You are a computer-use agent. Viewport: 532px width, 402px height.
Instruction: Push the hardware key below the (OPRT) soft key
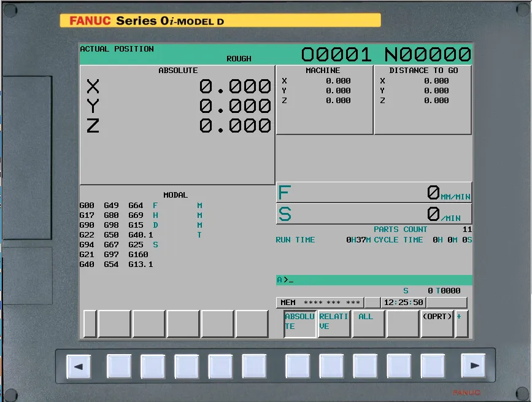click(433, 366)
